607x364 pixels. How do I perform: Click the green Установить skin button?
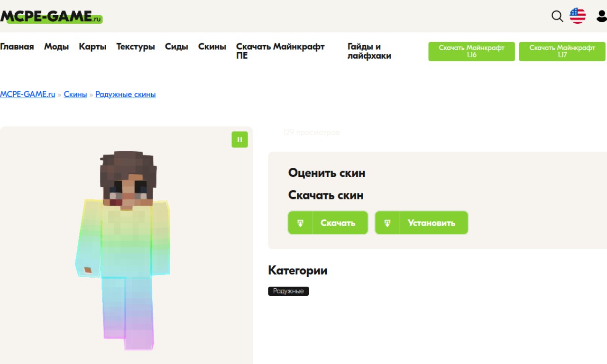pos(422,223)
